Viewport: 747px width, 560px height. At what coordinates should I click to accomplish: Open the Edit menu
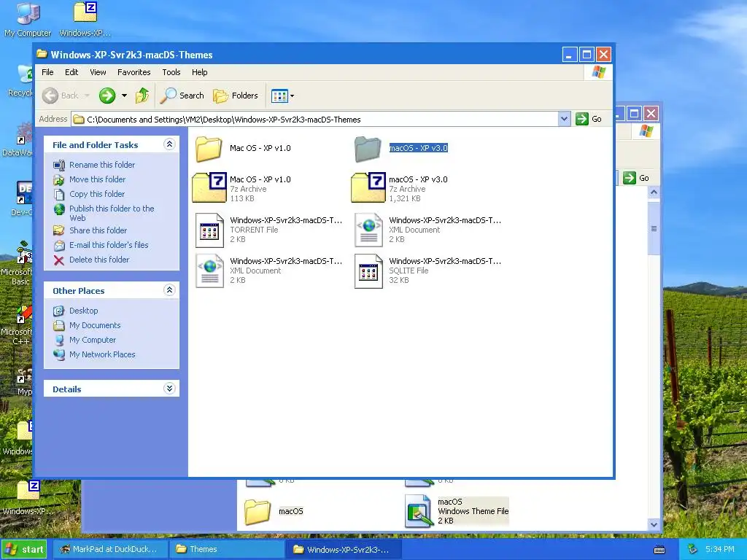[71, 72]
